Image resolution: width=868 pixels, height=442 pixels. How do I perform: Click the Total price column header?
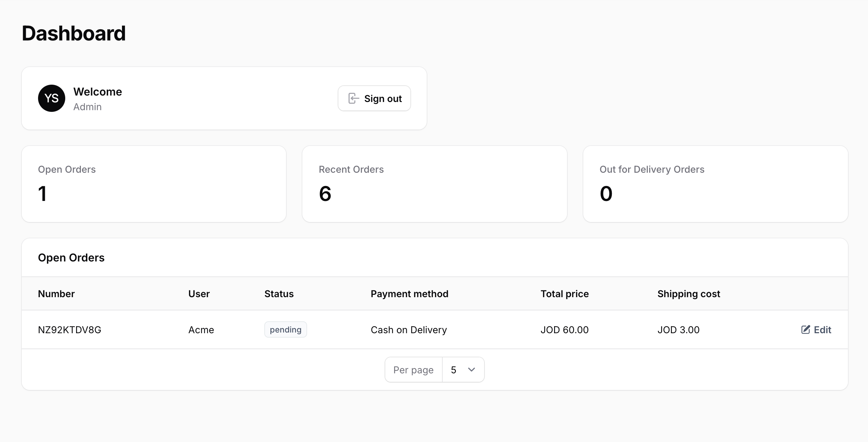[565, 294]
